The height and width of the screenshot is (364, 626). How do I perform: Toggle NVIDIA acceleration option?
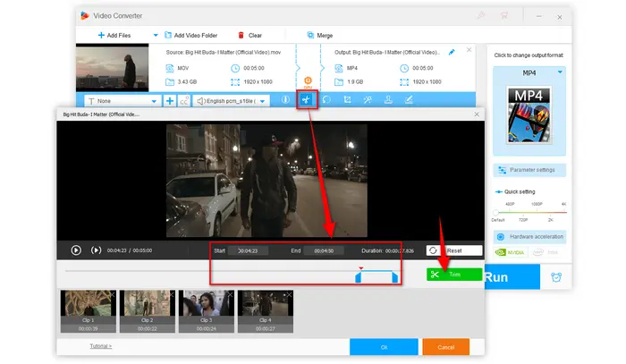pyautogui.click(x=511, y=252)
